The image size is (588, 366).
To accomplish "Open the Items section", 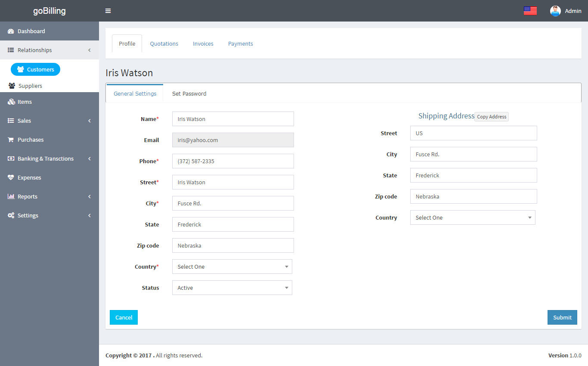I will [x=25, y=102].
